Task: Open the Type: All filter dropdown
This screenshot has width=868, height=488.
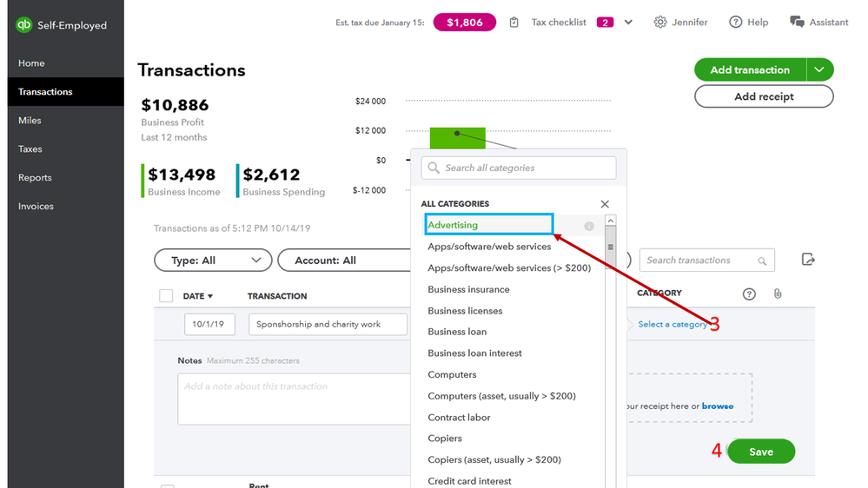Action: tap(213, 260)
